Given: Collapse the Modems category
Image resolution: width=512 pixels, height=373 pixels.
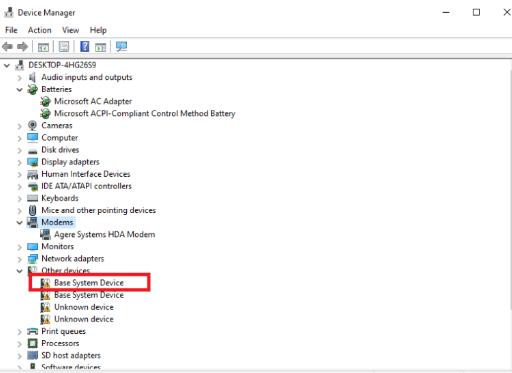Looking at the screenshot, I should pos(19,222).
